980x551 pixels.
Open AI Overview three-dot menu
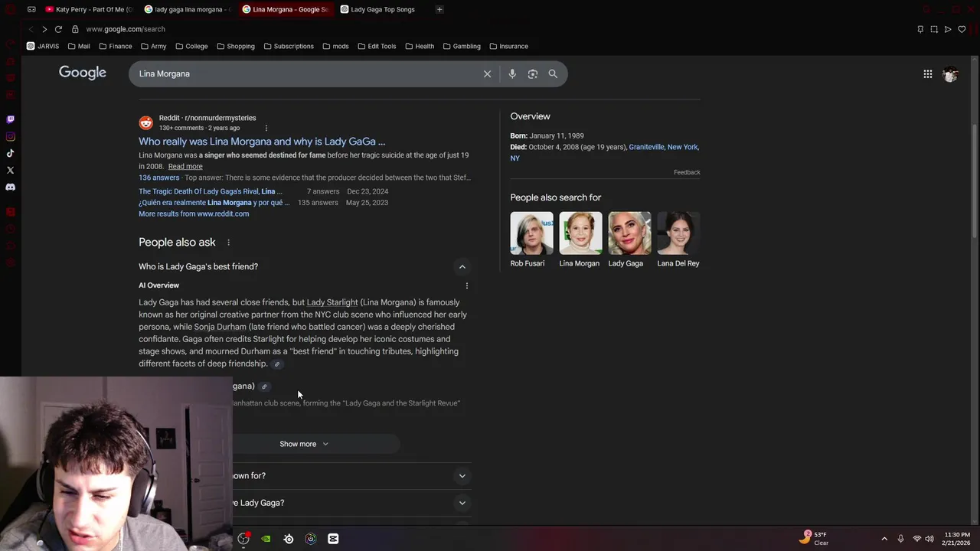(x=467, y=285)
